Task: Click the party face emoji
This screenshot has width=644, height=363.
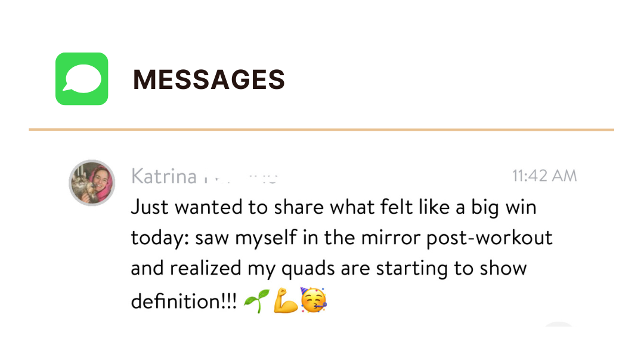Action: (313, 299)
